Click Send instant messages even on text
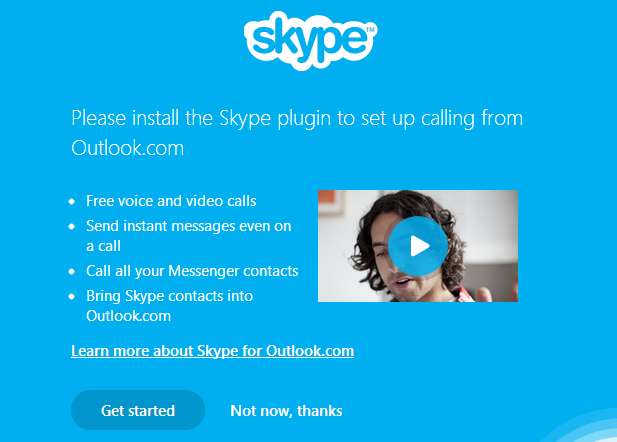Screen dimensions: 617x442 pyautogui.click(x=189, y=226)
